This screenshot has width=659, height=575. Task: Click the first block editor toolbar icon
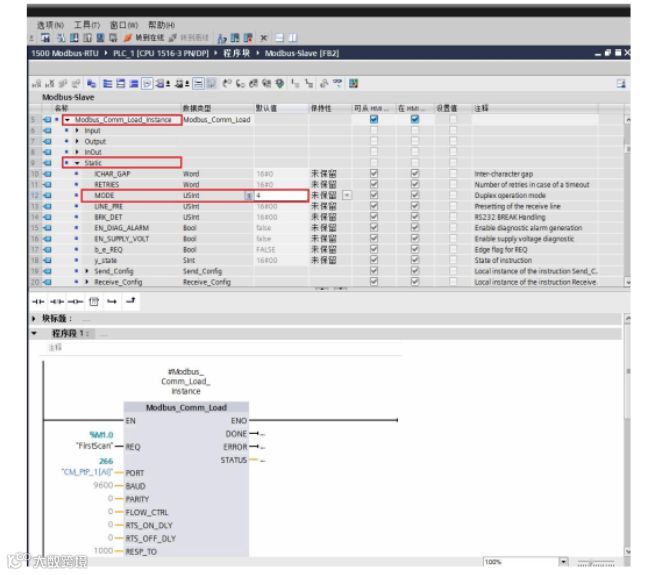pyautogui.click(x=37, y=84)
